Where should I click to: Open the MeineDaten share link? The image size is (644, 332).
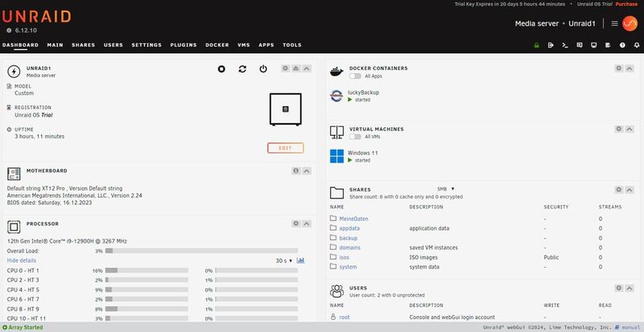pos(353,219)
